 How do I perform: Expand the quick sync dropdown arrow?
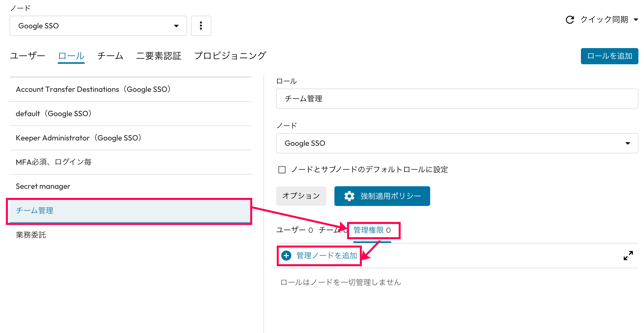[636, 20]
